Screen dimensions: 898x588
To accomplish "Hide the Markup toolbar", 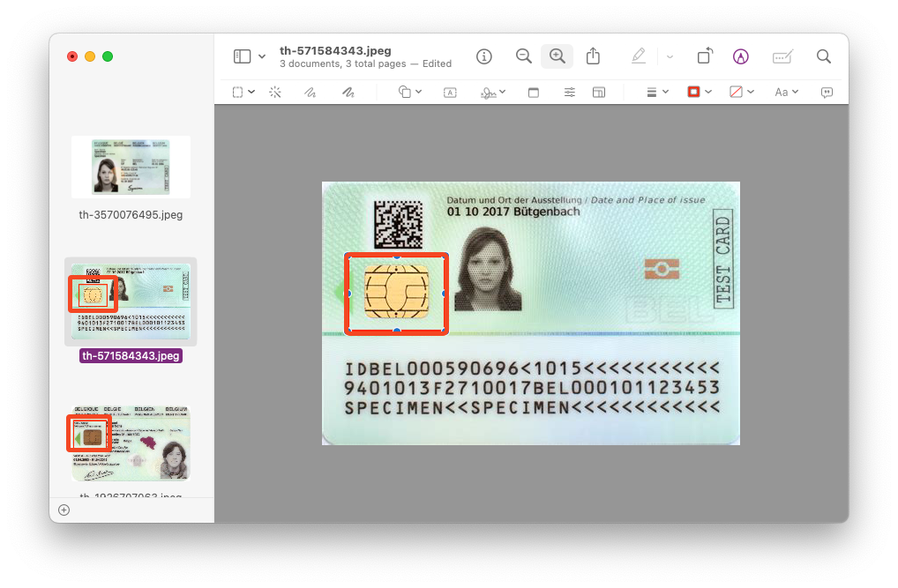I will (x=740, y=56).
